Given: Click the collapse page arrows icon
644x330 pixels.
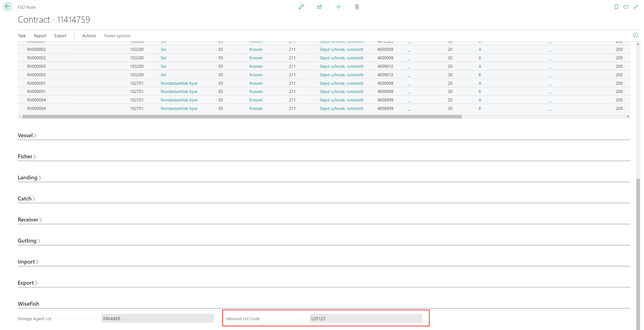Looking at the screenshot, I should [636, 7].
